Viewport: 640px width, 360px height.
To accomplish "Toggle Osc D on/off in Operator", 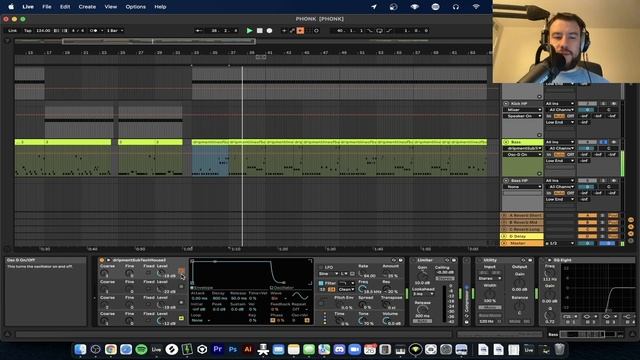I will point(181,271).
